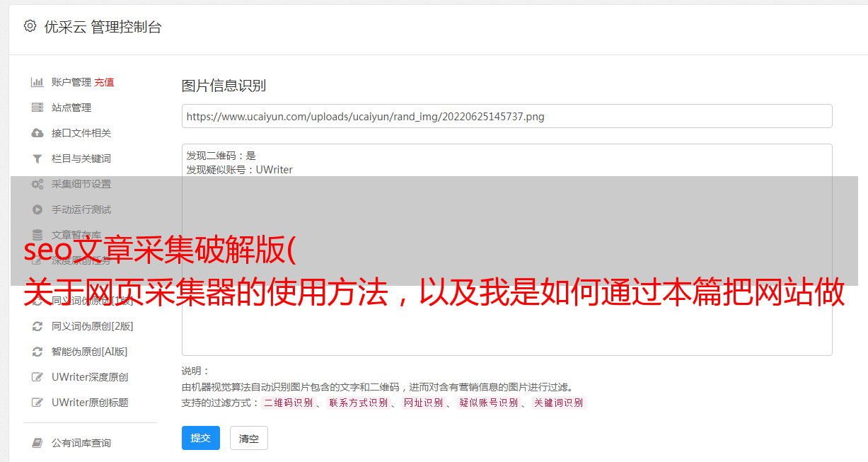Select the 网址识别 filter tag
The width and height of the screenshot is (868, 462).
(x=423, y=403)
